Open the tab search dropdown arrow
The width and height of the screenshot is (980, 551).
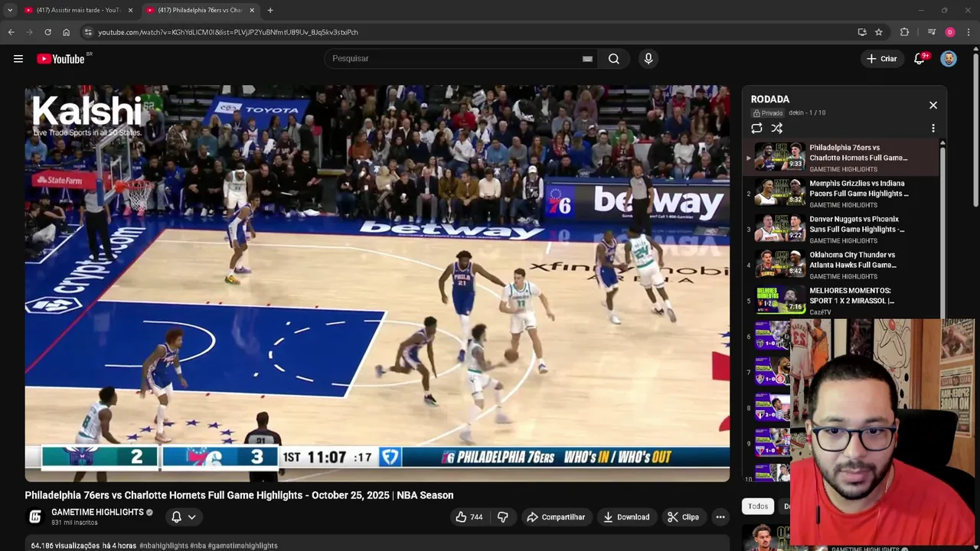(10, 10)
